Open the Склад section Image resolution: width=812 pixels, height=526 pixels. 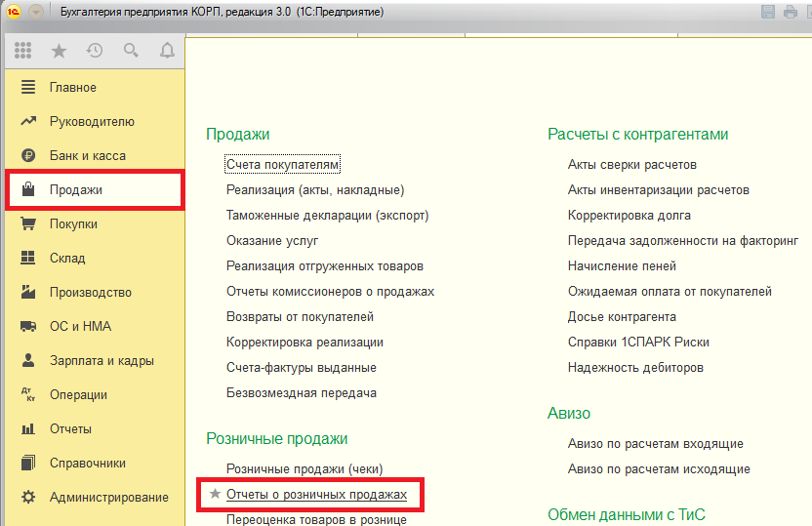coord(67,259)
